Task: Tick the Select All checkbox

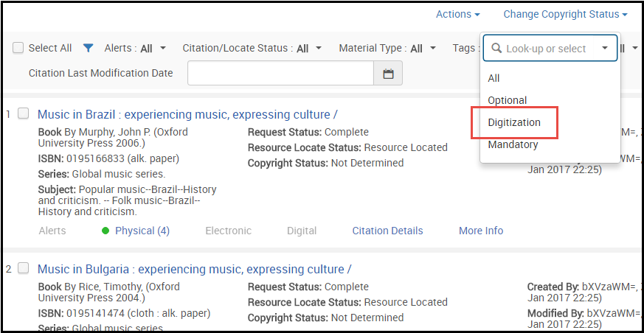Action: click(18, 48)
